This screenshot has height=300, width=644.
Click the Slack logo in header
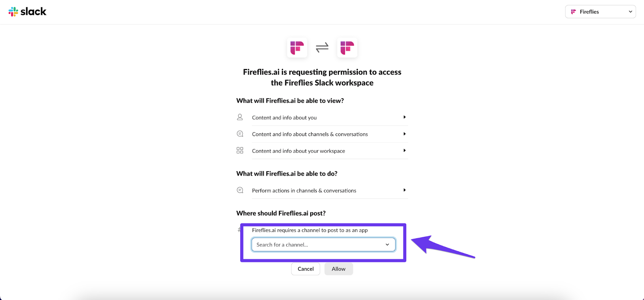pos(27,12)
